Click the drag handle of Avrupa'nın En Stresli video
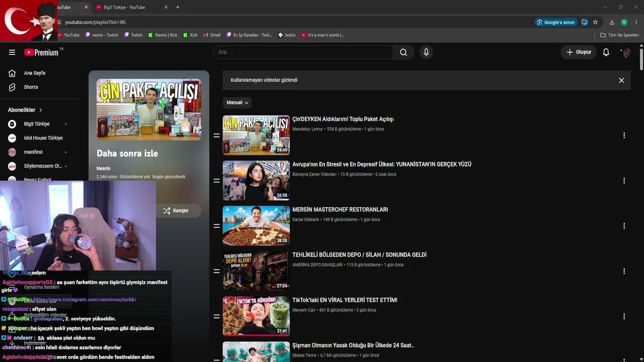The width and height of the screenshot is (644, 362). [x=217, y=181]
